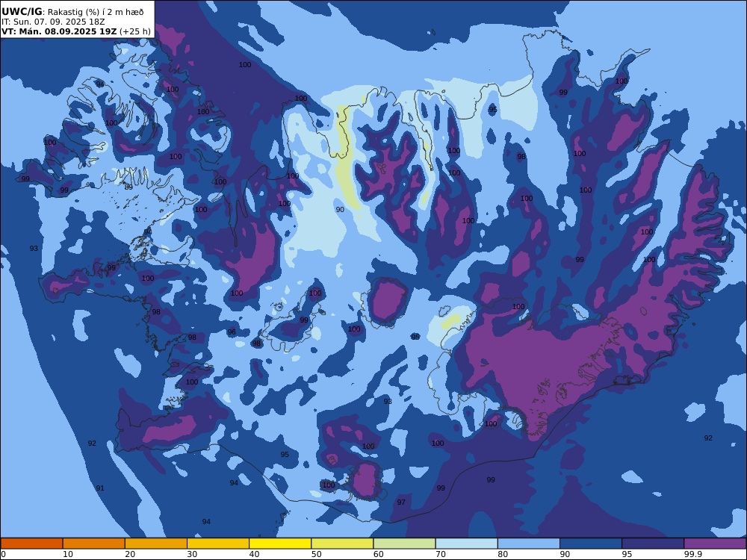Screen dimensions: 747x560
Task: Click the light blue 80–90 legend swatch
Action: click(529, 544)
